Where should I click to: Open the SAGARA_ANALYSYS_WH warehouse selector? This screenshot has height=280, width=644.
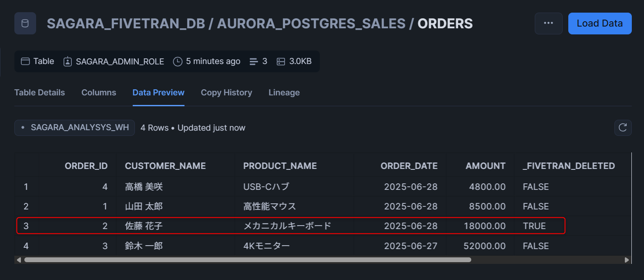tap(74, 128)
